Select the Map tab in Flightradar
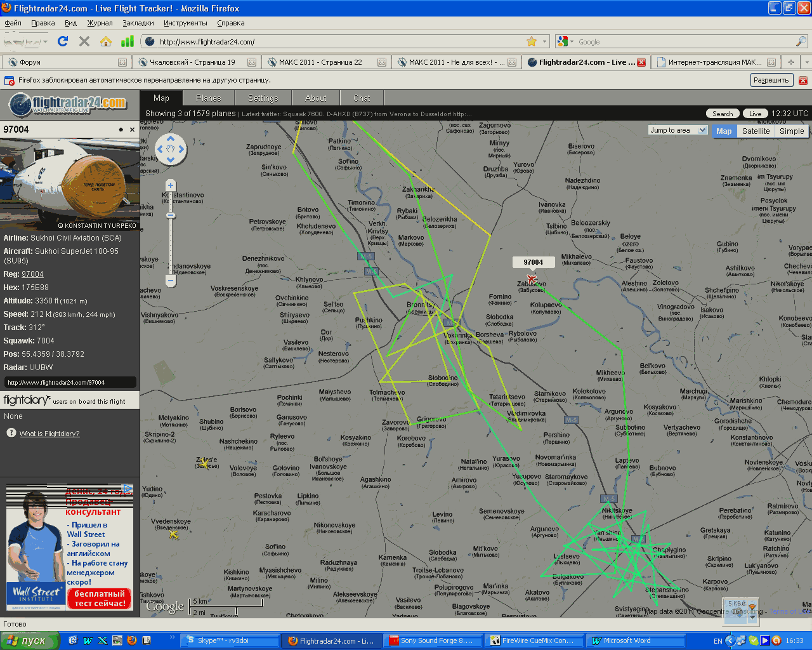 (162, 98)
